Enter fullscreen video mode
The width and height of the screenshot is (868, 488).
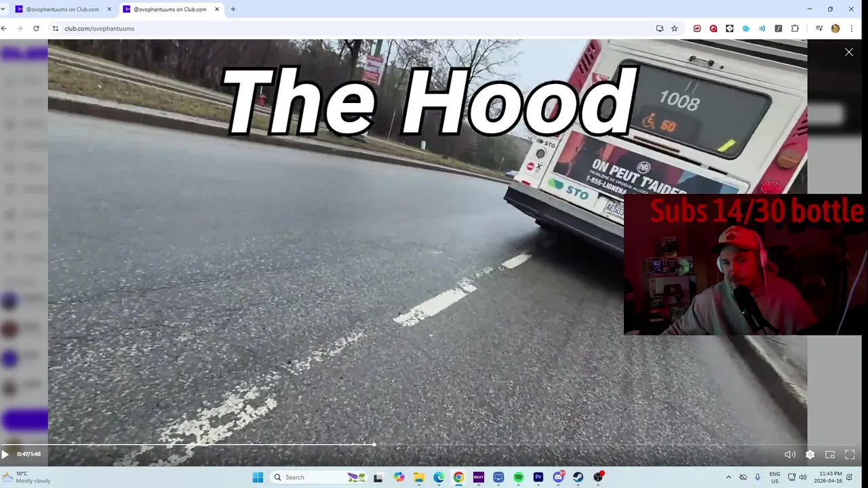tap(850, 455)
